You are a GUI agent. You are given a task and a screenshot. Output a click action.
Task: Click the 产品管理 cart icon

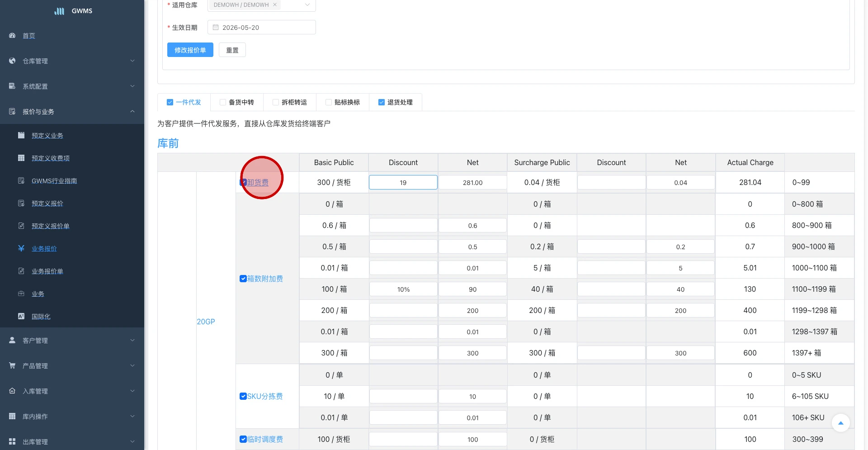(x=12, y=365)
